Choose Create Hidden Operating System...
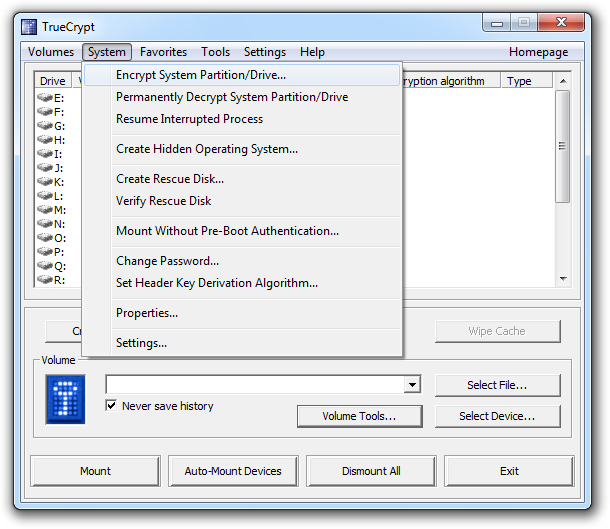Image resolution: width=610 pixels, height=529 pixels. click(242, 149)
